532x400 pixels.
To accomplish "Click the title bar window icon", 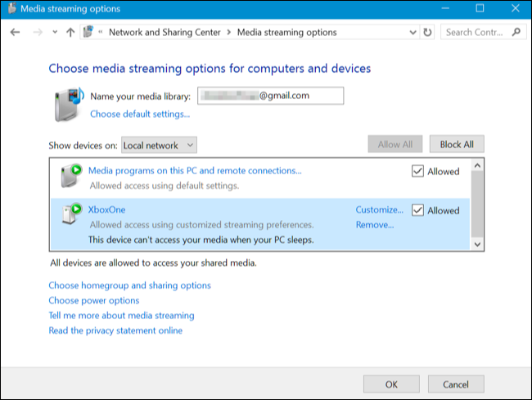I will pos(12,8).
